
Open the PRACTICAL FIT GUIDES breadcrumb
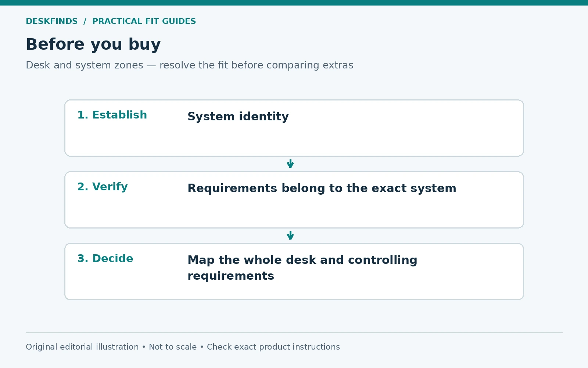[x=144, y=21]
